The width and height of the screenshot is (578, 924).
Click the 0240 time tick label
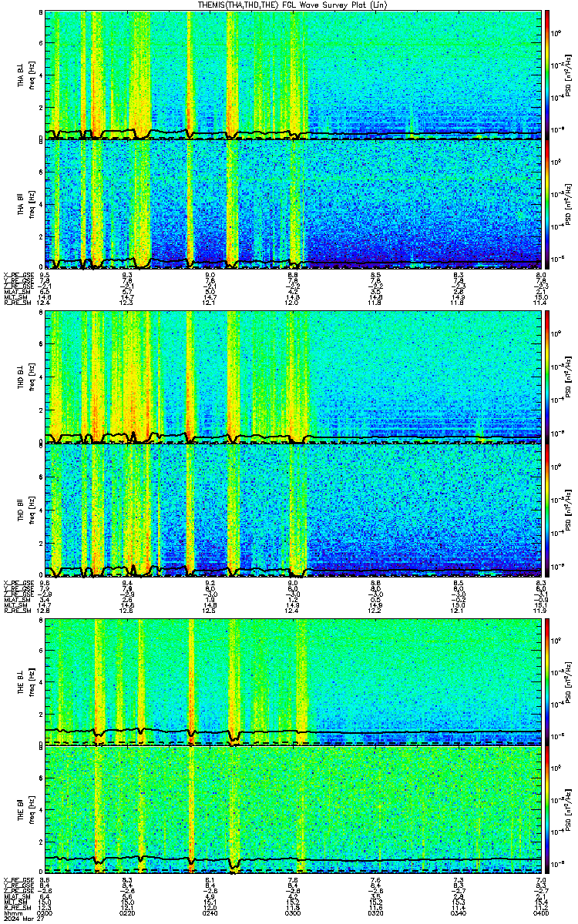[210, 914]
